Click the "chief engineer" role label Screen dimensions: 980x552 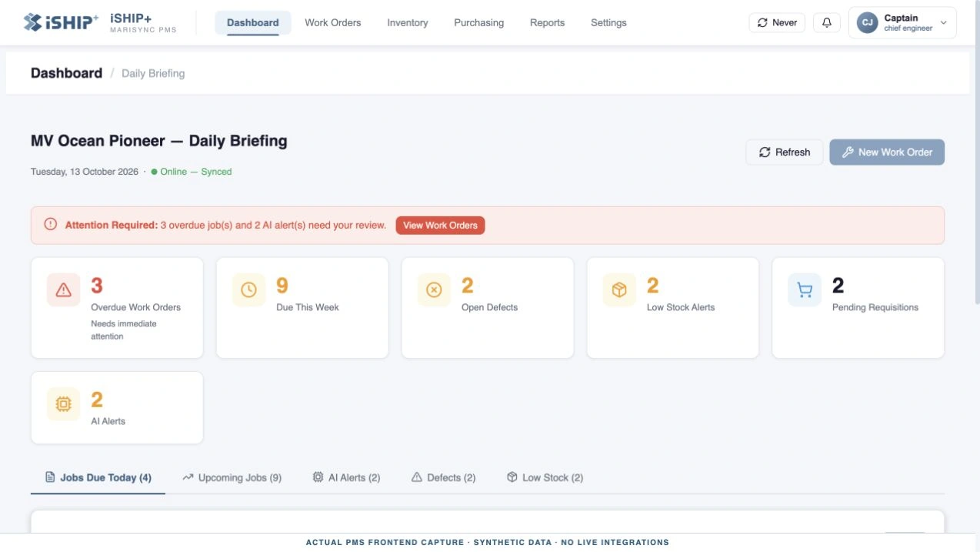908,28
